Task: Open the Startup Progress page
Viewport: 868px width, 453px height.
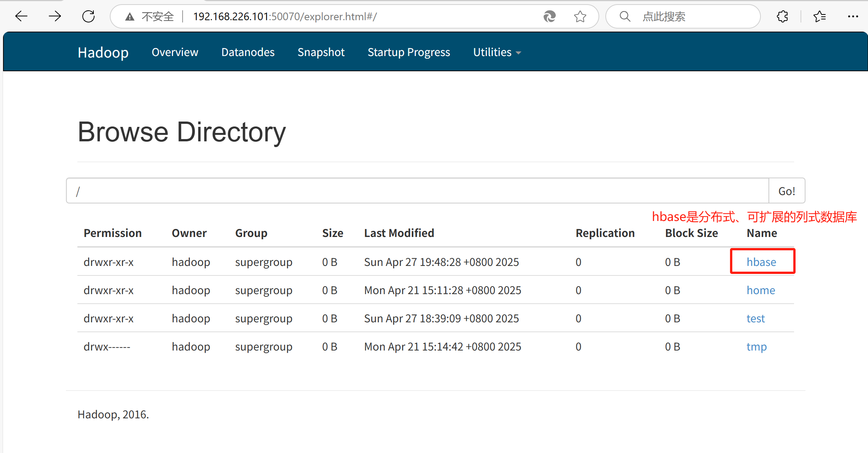Action: point(409,52)
